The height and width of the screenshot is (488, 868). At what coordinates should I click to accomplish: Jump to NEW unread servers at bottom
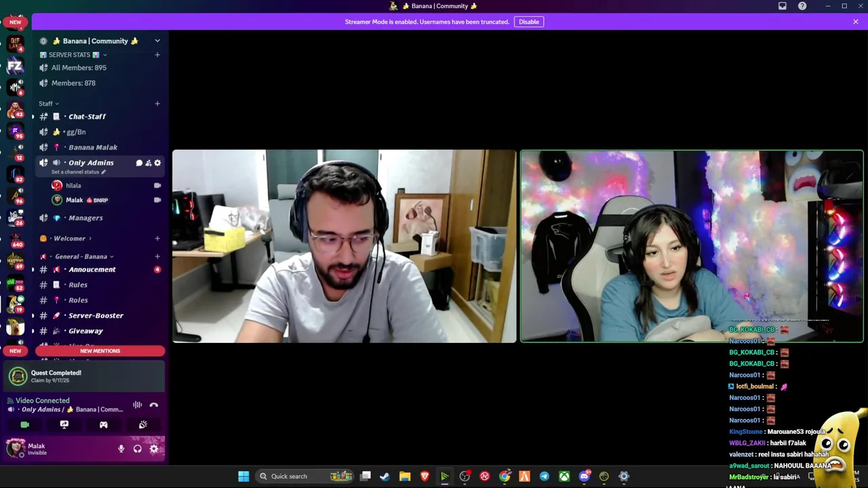coord(15,351)
